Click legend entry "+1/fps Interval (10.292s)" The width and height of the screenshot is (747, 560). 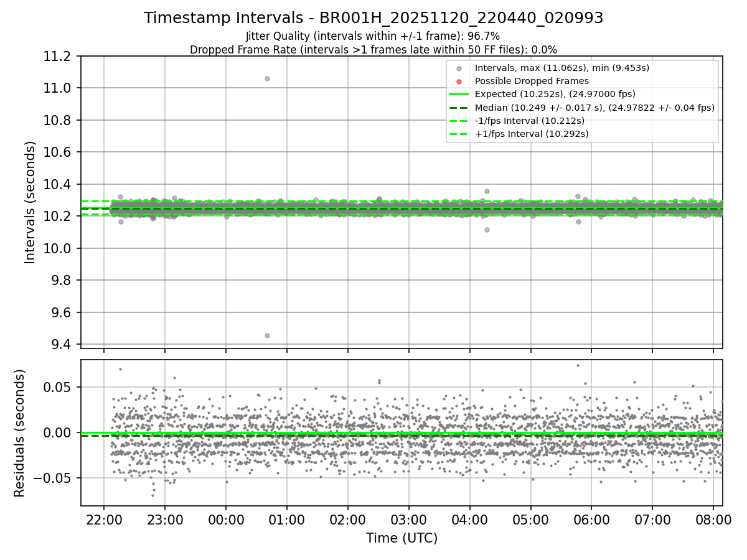pos(532,134)
